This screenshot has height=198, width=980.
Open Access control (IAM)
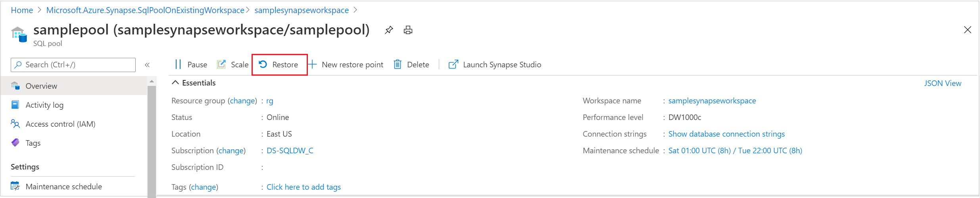(x=60, y=124)
